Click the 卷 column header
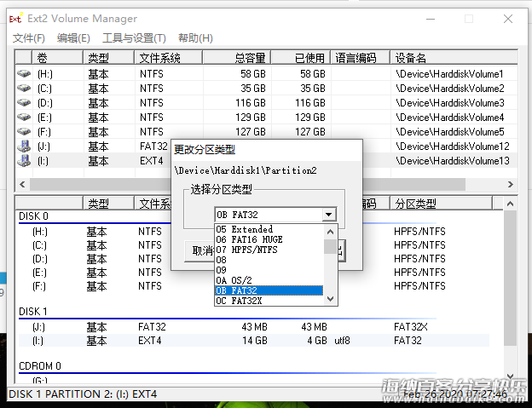 coord(57,58)
